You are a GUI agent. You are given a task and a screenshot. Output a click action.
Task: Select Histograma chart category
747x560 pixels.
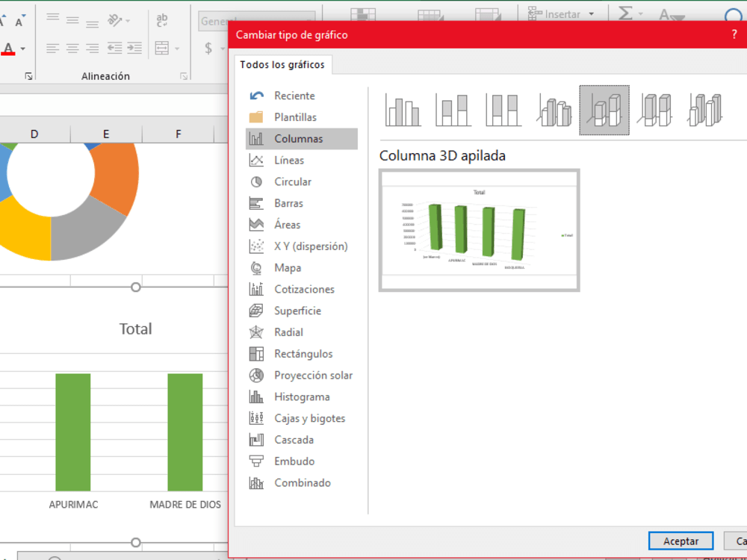[x=302, y=396]
